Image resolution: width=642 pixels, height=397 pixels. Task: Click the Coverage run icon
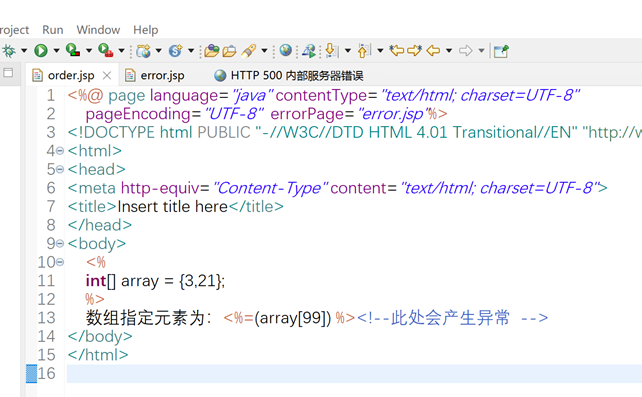point(73,50)
